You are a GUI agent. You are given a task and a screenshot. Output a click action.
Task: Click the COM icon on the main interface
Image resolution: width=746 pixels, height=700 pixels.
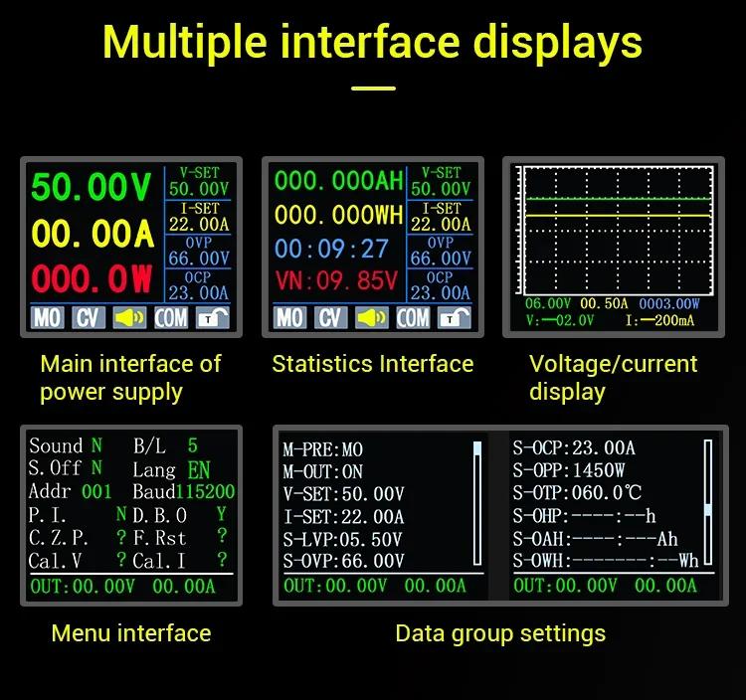pyautogui.click(x=171, y=317)
